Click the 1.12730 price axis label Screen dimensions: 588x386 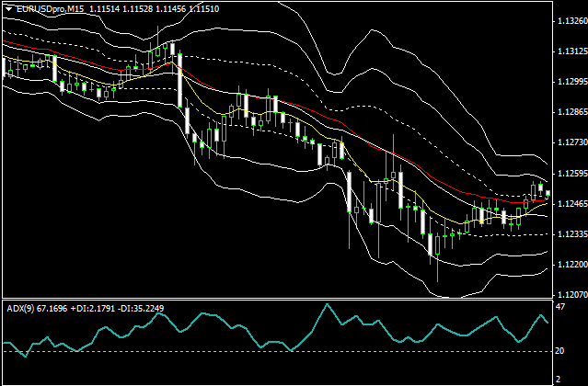[571, 143]
